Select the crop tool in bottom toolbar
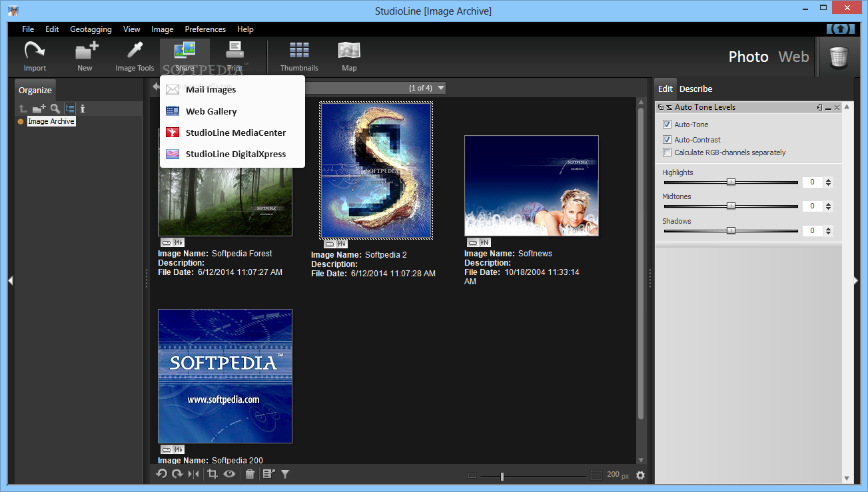This screenshot has height=492, width=868. point(213,474)
